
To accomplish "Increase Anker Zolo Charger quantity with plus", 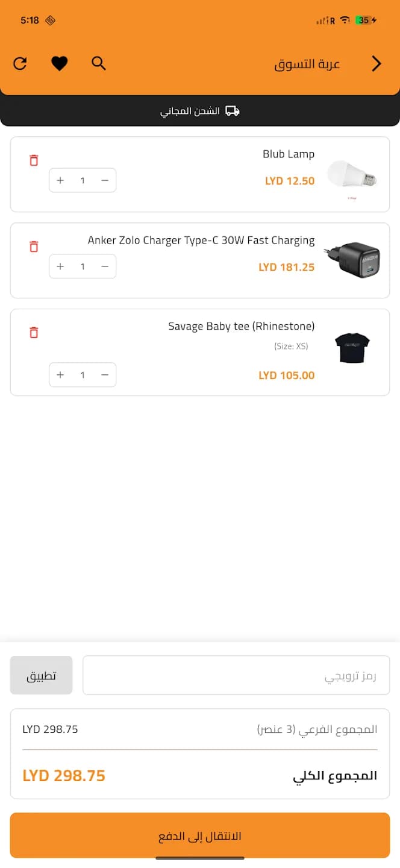I will pyautogui.click(x=60, y=266).
